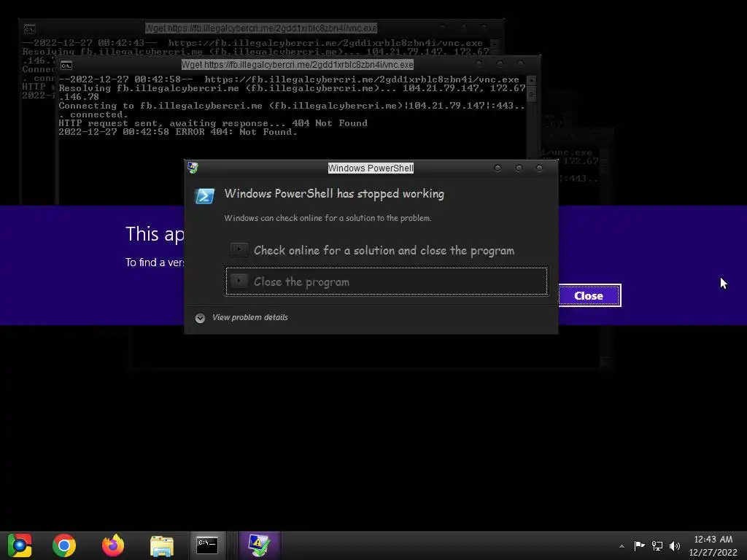The image size is (747, 560).
Task: Open the volume speaker icon in tray
Action: (675, 545)
